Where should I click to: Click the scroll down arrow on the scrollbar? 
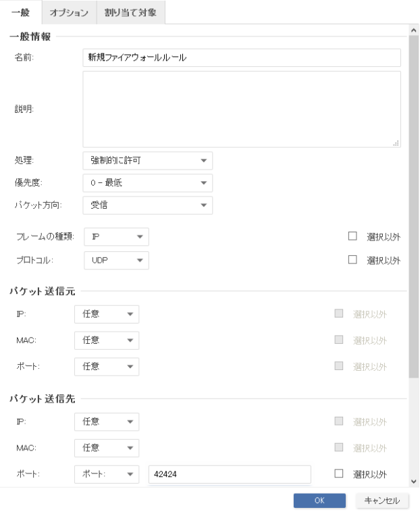coord(414,482)
